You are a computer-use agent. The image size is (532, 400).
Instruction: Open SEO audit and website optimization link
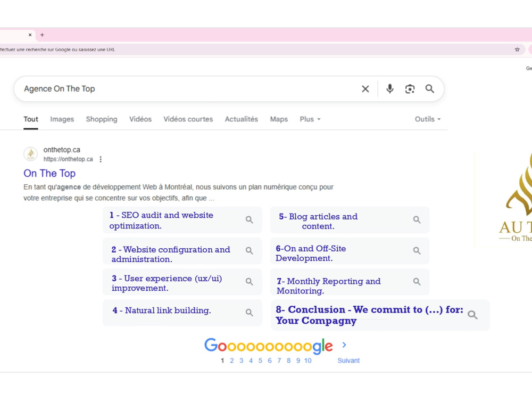click(x=161, y=221)
